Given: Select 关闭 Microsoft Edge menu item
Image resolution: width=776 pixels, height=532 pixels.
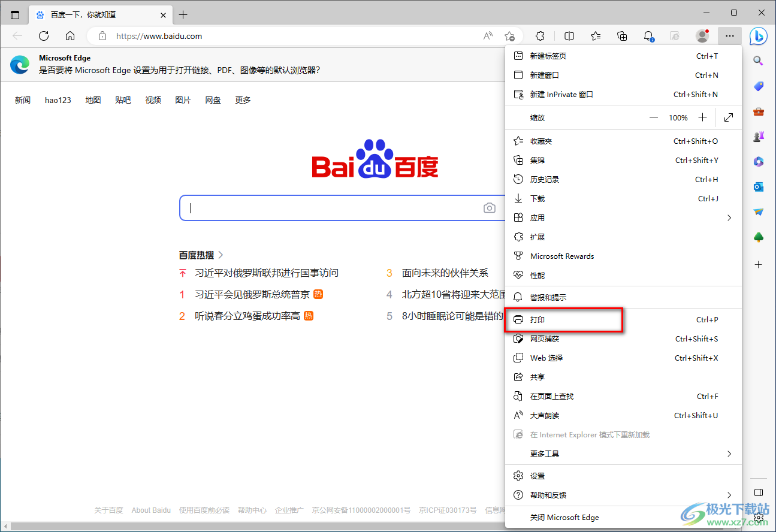Looking at the screenshot, I should tap(623, 517).
